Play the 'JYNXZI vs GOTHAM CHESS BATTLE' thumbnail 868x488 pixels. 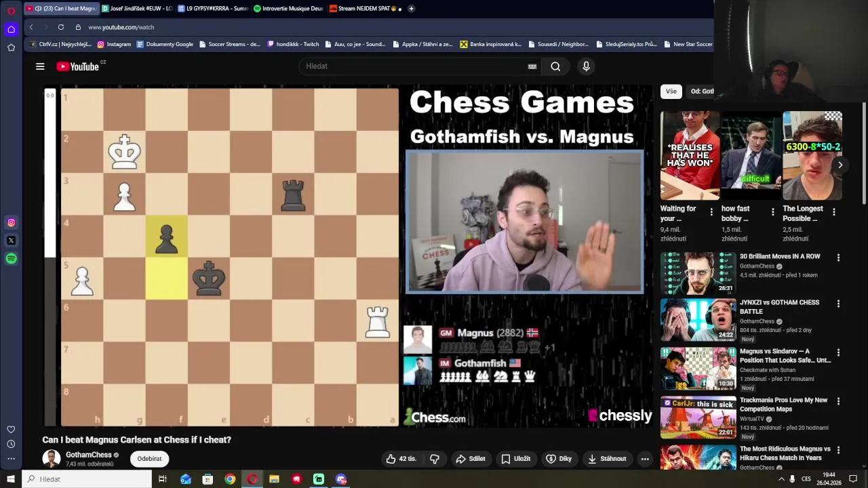point(698,319)
